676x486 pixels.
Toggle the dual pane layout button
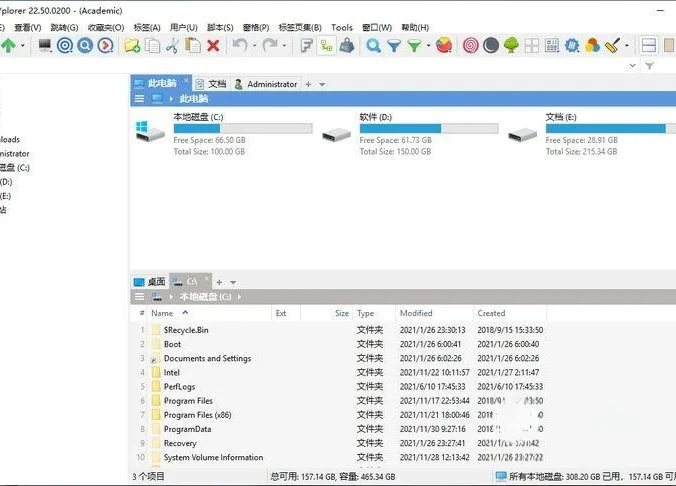click(x=649, y=45)
